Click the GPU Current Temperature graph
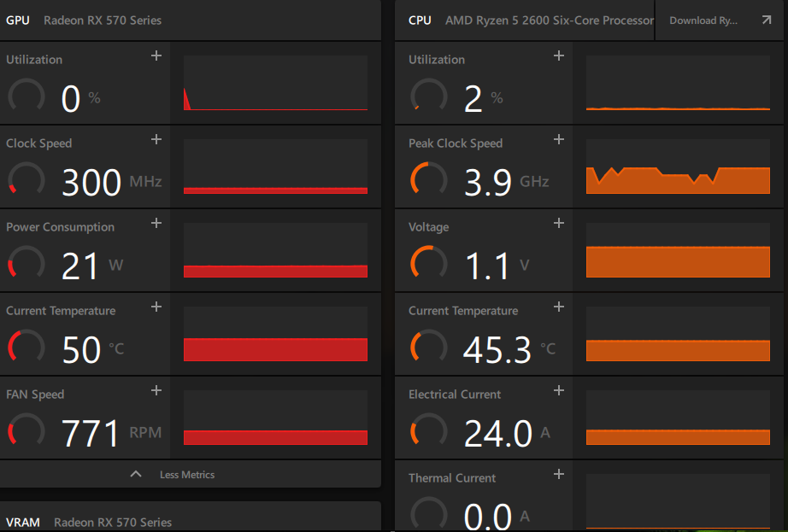788x532 pixels. click(275, 334)
